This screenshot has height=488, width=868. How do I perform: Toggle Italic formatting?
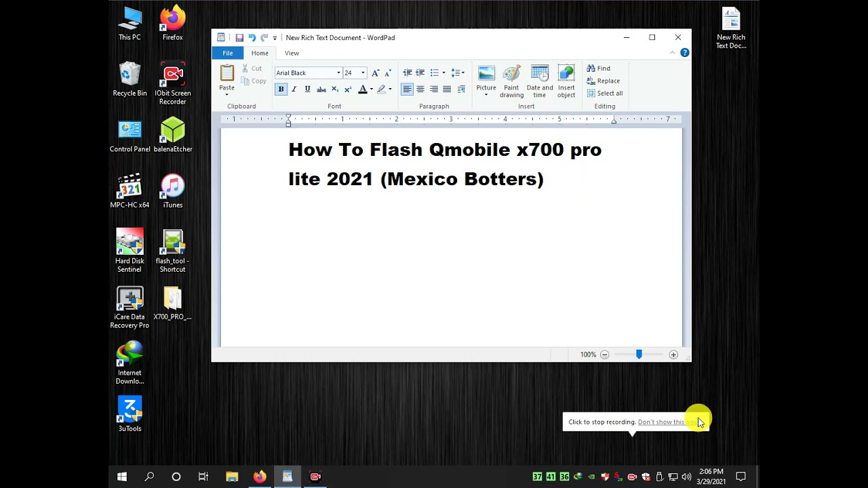[x=294, y=89]
